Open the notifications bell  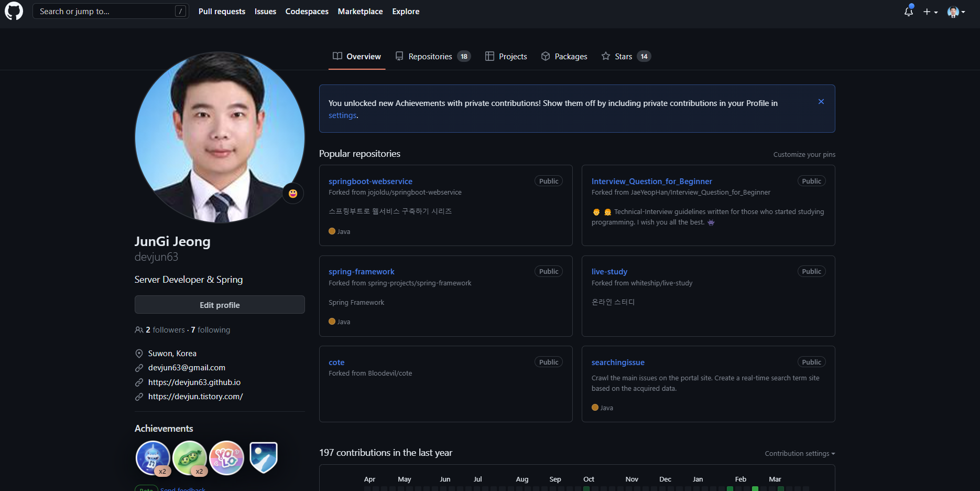pyautogui.click(x=909, y=11)
